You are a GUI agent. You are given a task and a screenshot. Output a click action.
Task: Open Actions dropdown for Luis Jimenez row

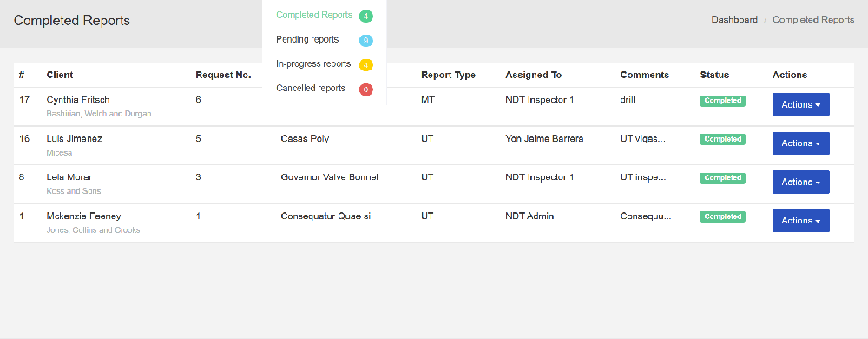(x=800, y=143)
